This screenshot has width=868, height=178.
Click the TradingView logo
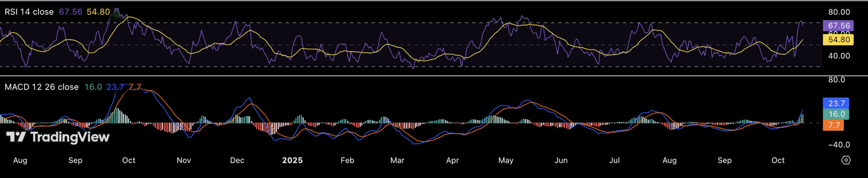pos(58,137)
